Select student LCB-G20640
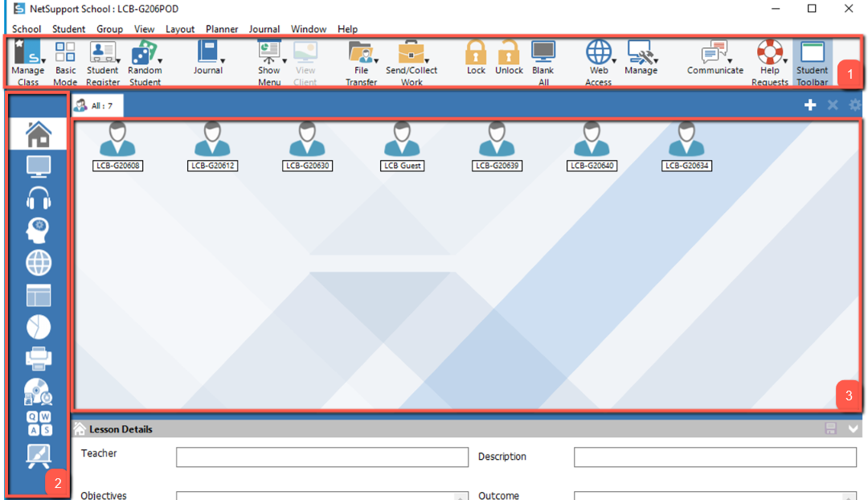Image resolution: width=868 pixels, height=500 pixels. click(x=592, y=147)
